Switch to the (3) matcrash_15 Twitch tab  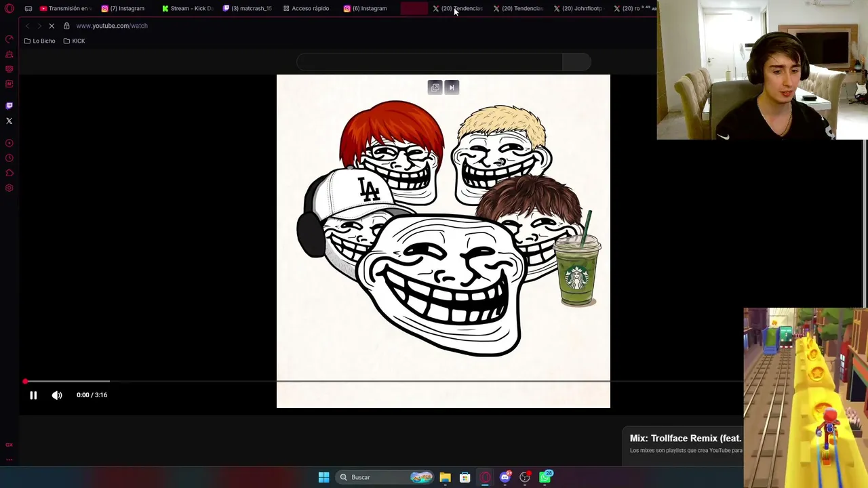(248, 8)
